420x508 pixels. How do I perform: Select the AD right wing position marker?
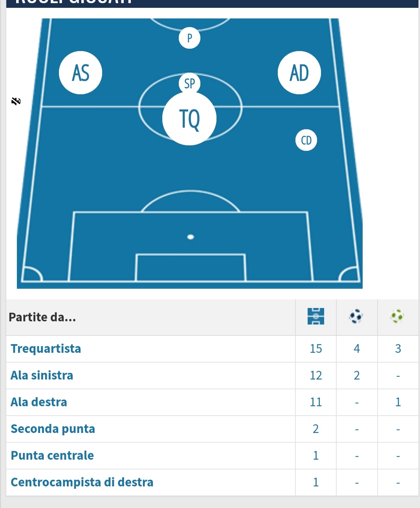[x=299, y=73]
